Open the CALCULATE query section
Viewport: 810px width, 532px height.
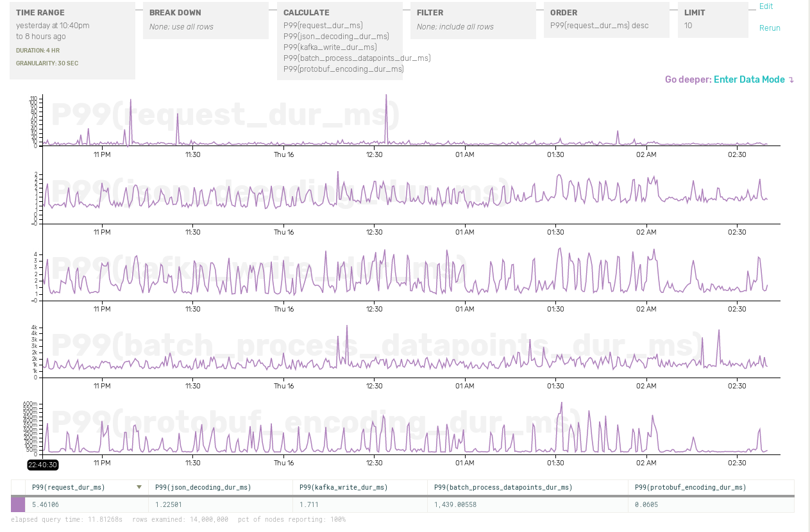click(x=339, y=40)
